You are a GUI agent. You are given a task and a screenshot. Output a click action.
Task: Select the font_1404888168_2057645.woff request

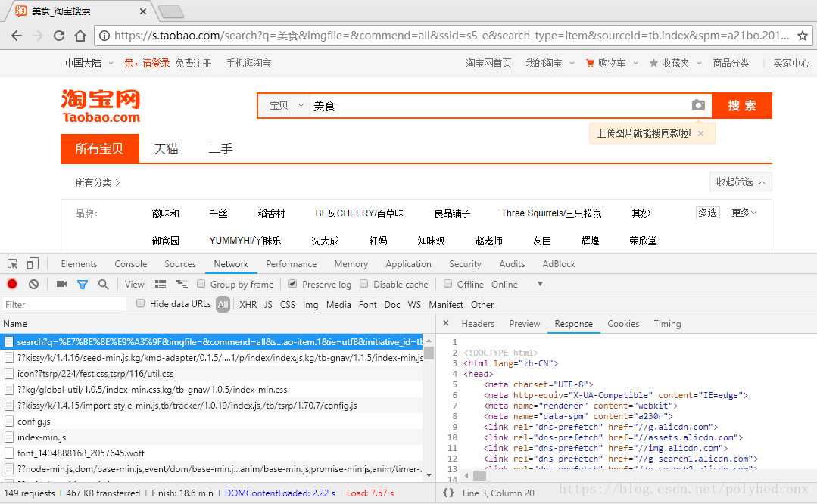(211, 453)
